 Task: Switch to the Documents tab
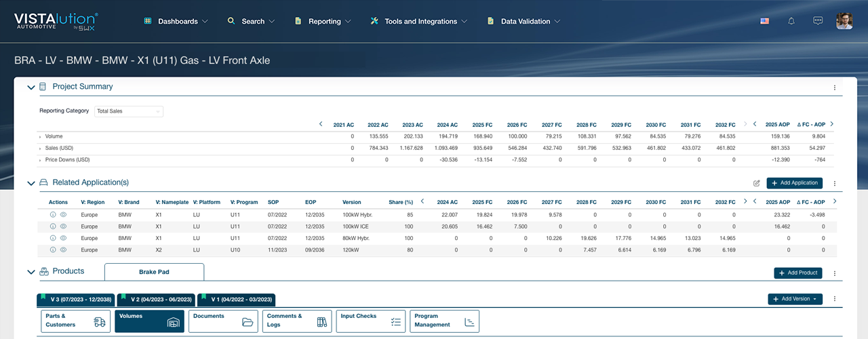[x=222, y=321]
